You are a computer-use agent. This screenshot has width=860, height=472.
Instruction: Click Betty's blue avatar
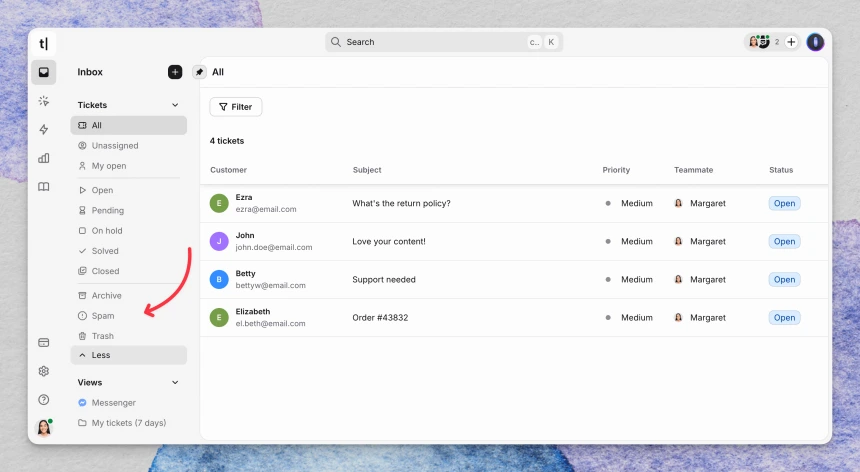[219, 280]
